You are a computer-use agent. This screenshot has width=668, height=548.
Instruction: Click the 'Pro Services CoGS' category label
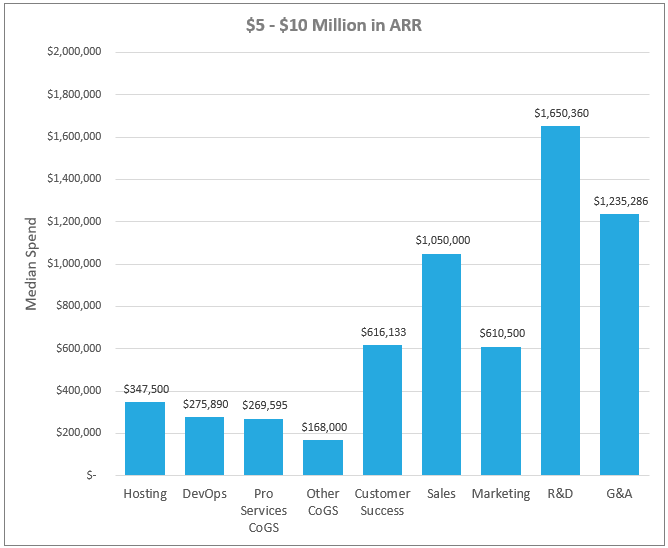264,511
